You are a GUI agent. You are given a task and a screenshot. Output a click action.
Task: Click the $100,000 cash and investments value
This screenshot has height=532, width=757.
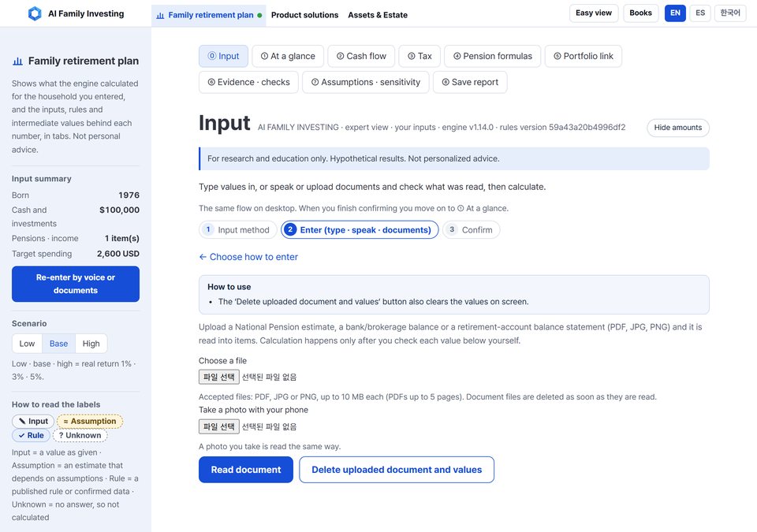119,210
